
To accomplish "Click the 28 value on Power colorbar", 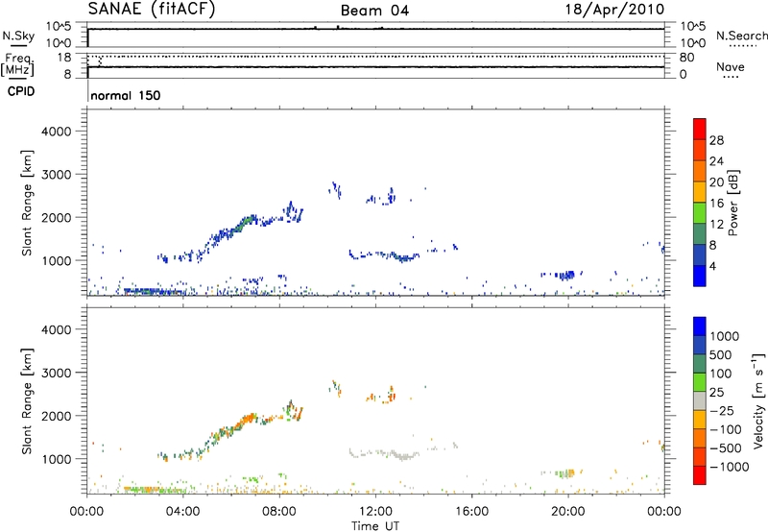I will 716,140.
